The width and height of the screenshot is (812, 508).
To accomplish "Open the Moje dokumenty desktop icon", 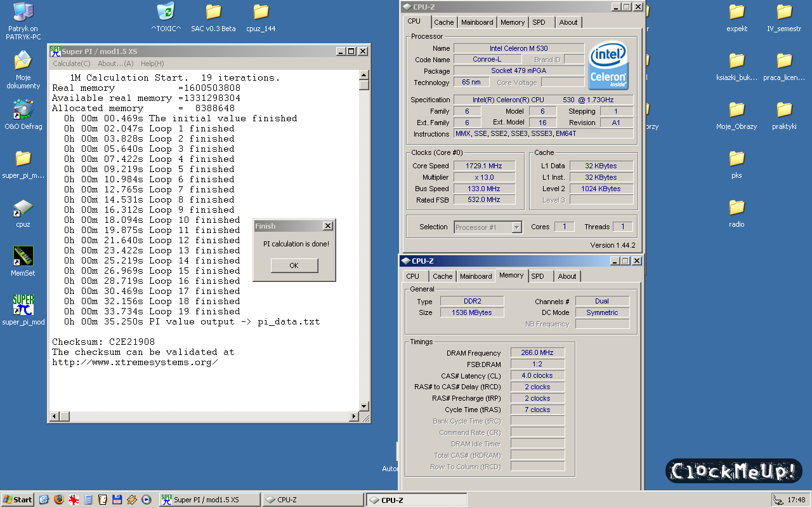I will click(x=23, y=69).
